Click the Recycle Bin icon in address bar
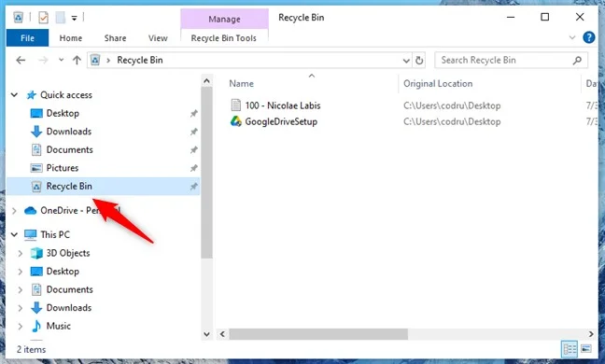Screen dimensions: 605x364 [95, 60]
